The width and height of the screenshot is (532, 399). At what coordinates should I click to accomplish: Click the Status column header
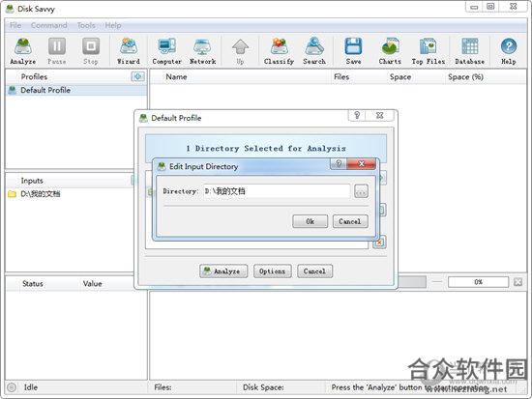pyautogui.click(x=33, y=284)
